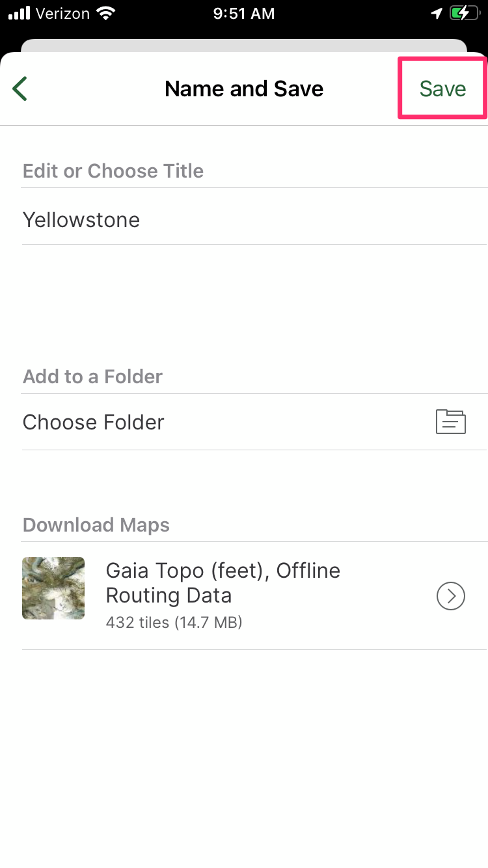The width and height of the screenshot is (488, 868).
Task: Click the Edit or Choose Title label
Action: (113, 171)
